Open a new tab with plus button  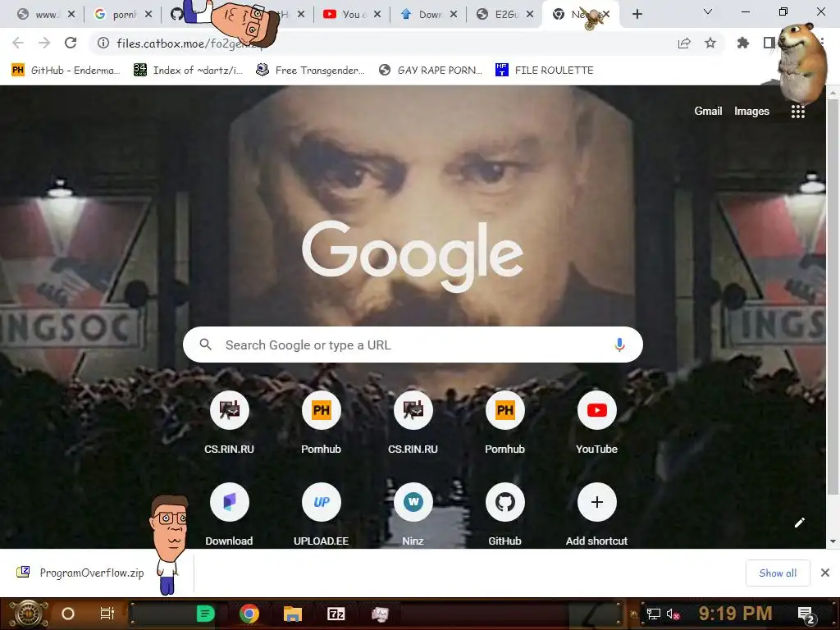pyautogui.click(x=637, y=14)
